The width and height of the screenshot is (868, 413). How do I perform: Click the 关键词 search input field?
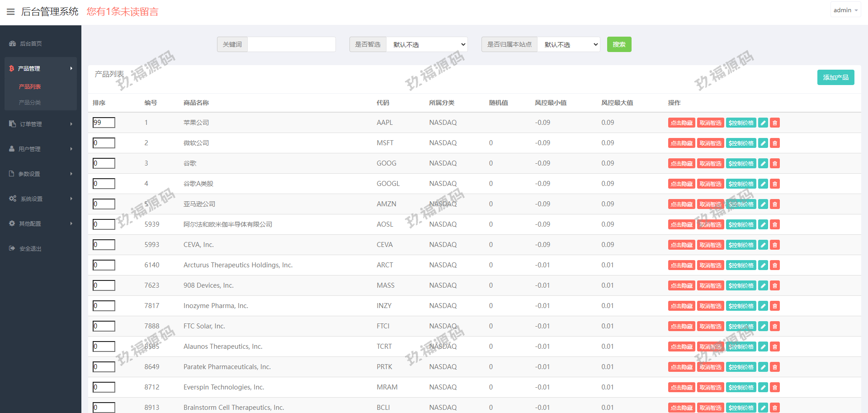291,44
